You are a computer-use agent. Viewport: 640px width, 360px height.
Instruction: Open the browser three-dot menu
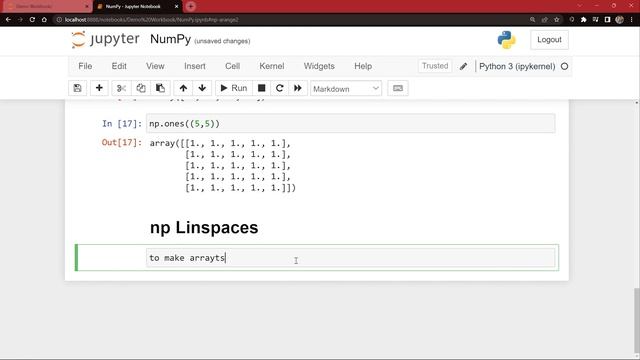631,20
